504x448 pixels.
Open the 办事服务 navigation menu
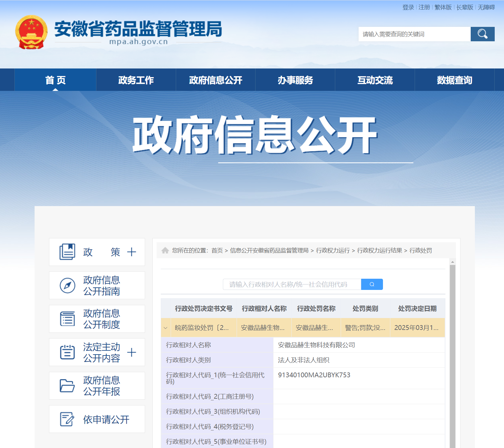(x=295, y=80)
